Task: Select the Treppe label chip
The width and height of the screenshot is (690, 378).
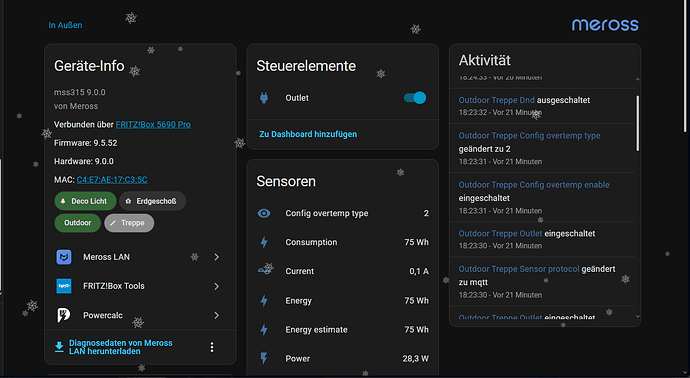Action: click(129, 223)
